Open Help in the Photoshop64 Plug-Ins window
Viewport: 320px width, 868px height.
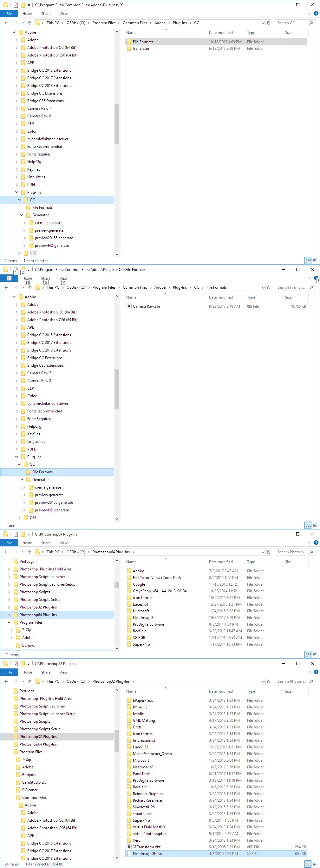click(x=316, y=542)
